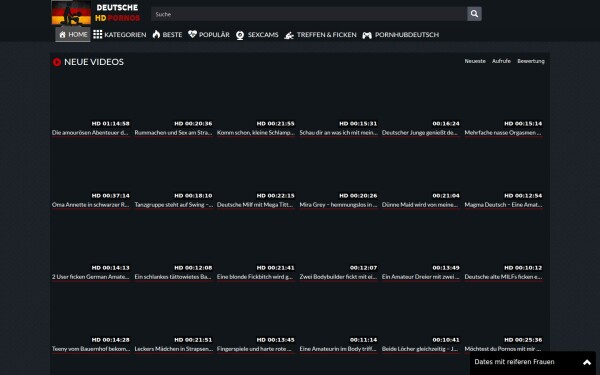Go to the Home menu item
Image resolution: width=600 pixels, height=375 pixels.
[73, 34]
